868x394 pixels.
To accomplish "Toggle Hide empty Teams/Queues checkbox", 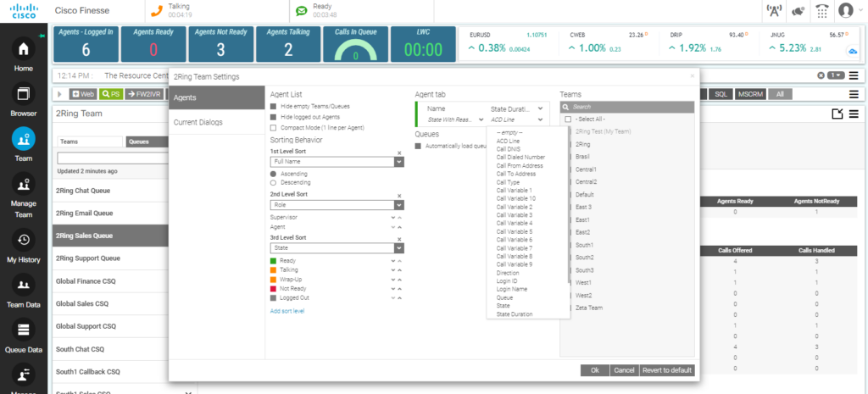I will tap(273, 106).
